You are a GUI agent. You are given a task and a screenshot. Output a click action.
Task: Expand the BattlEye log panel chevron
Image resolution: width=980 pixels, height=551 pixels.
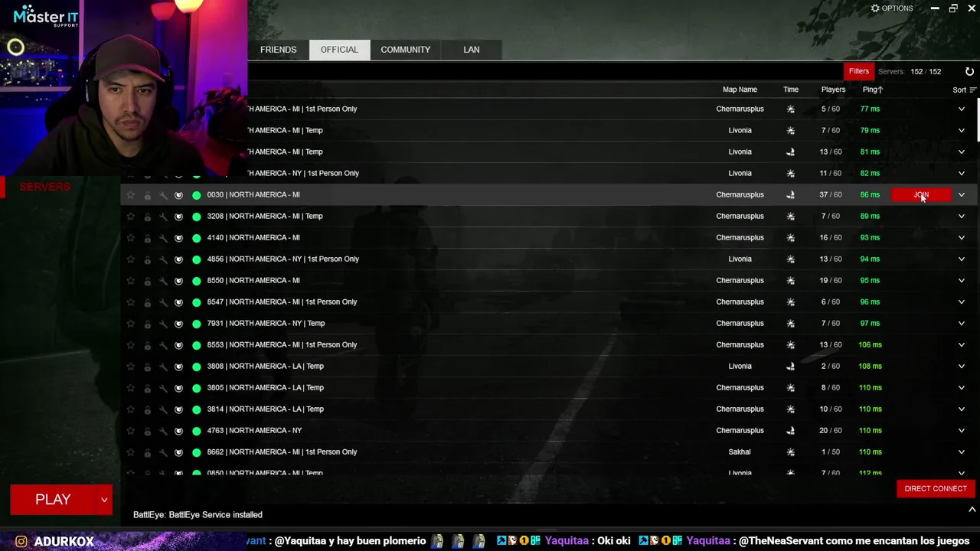pos(972,510)
